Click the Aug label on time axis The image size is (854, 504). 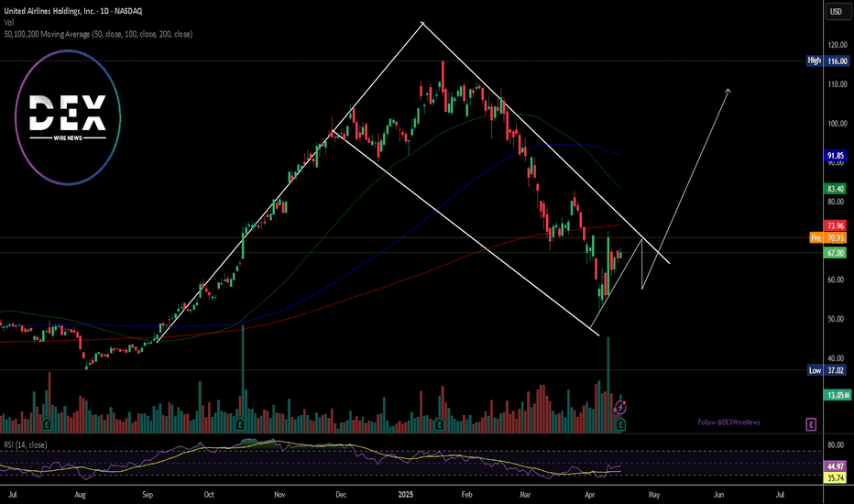point(80,495)
